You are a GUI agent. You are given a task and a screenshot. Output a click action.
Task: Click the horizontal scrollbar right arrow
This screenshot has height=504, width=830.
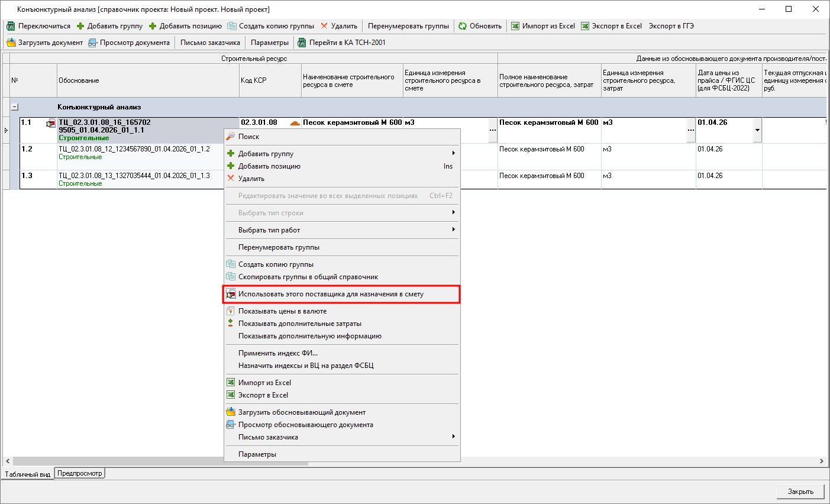pos(822,461)
